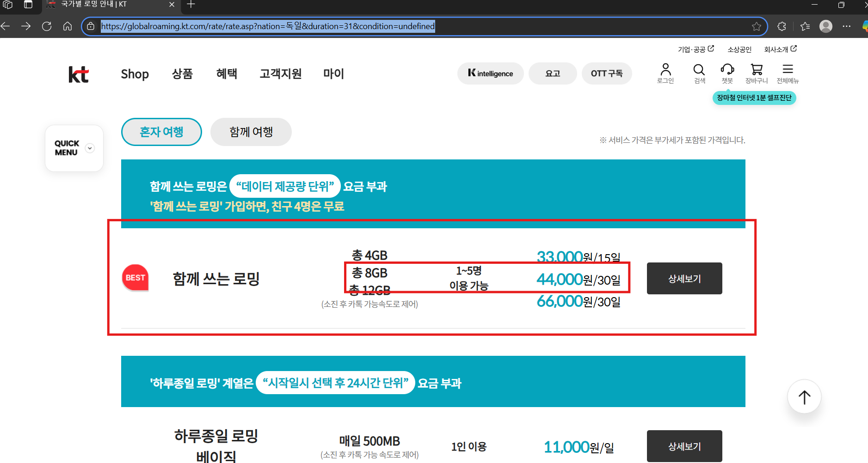Open the 소상공인 link
The image size is (868, 463).
(739, 49)
